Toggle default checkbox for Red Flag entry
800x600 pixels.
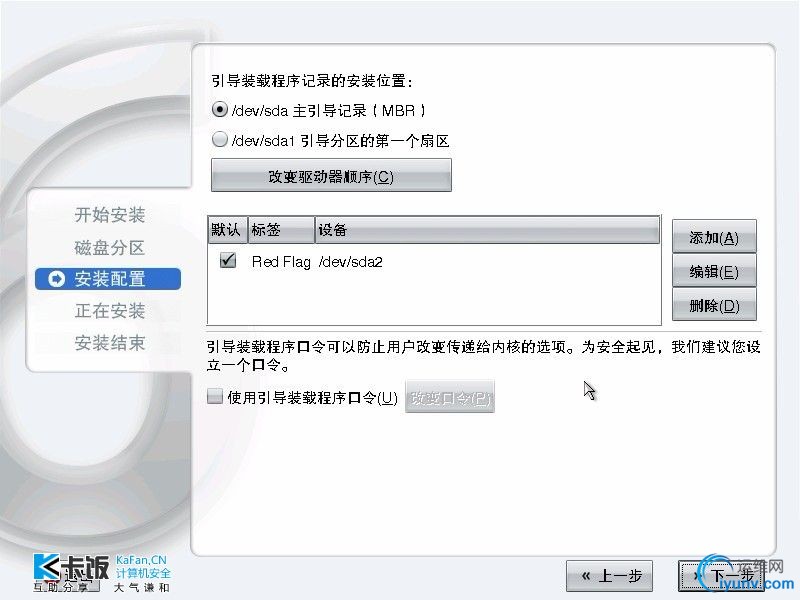228,260
